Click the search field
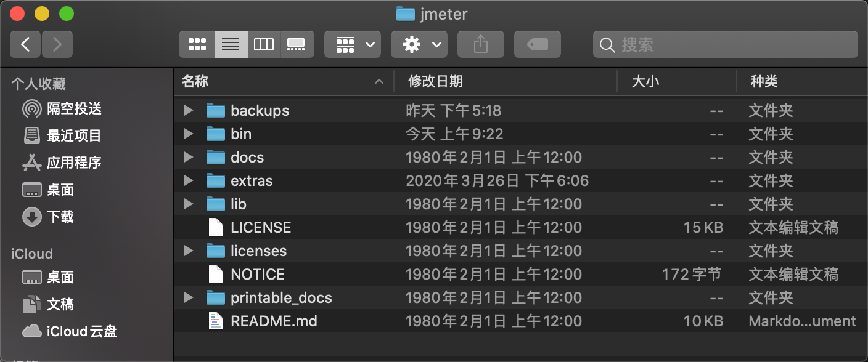The image size is (868, 362). [x=726, y=44]
